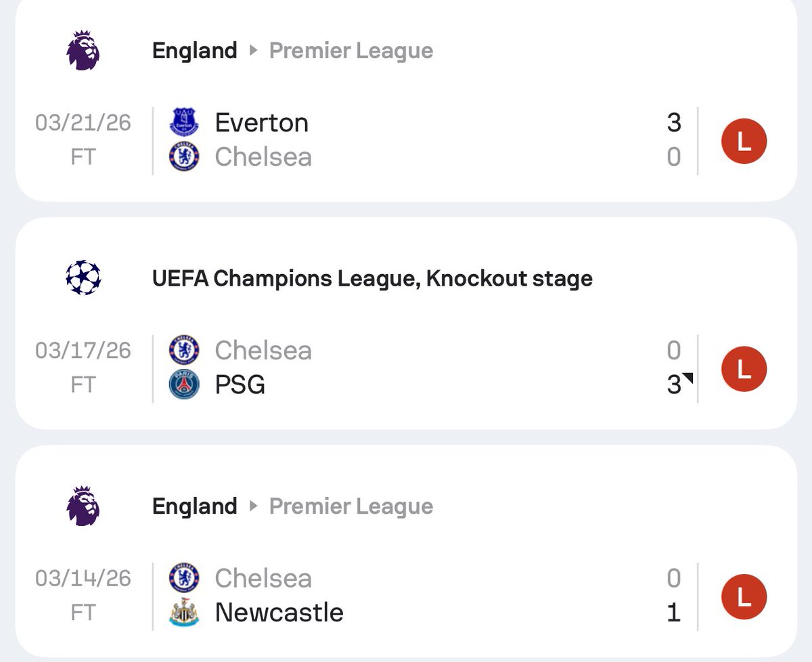The height and width of the screenshot is (662, 812).
Task: Click the aggregate marker beside PSG score
Action: pos(687,378)
